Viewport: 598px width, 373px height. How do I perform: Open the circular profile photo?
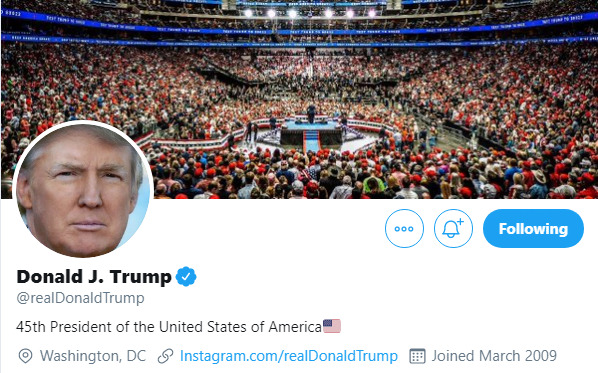(83, 190)
